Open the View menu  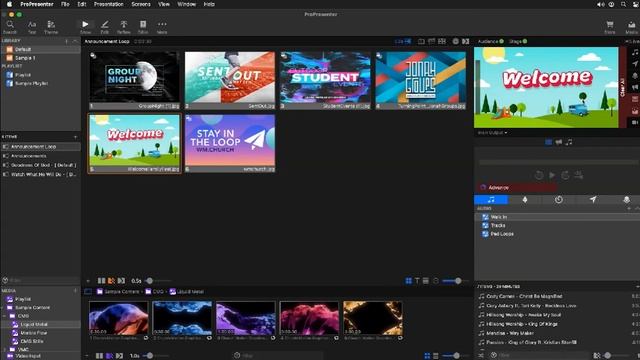pyautogui.click(x=164, y=4)
